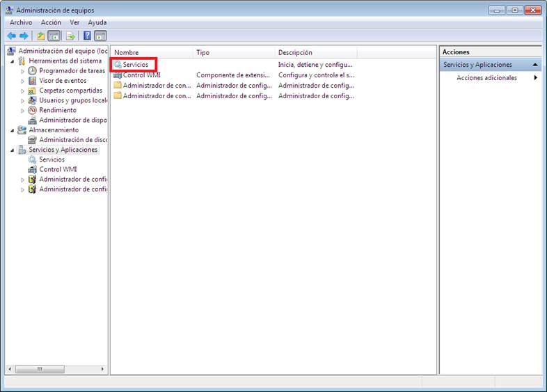Click the Servicios gear icon in tree
The image size is (547, 392).
[32, 159]
